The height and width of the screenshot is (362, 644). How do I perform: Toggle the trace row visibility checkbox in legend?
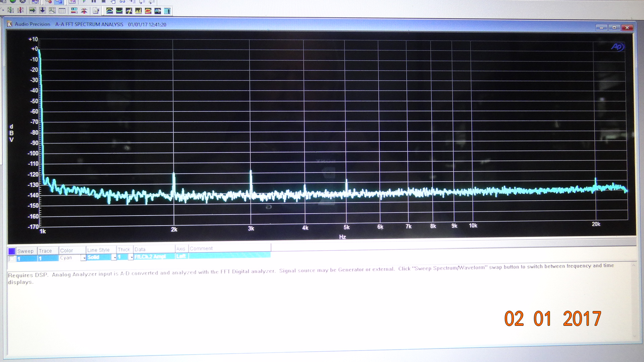(11, 259)
